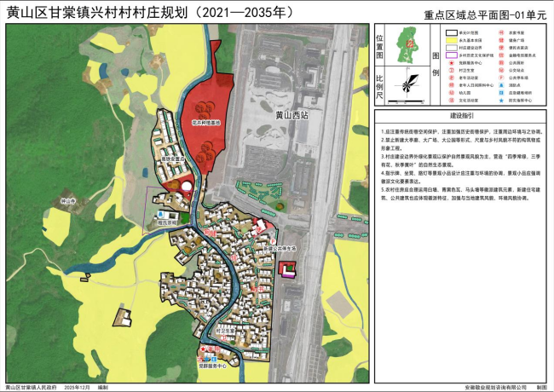Screen dimensions: 554x392
Task: Click the 文化活动室 legend icon
Action: point(451,100)
